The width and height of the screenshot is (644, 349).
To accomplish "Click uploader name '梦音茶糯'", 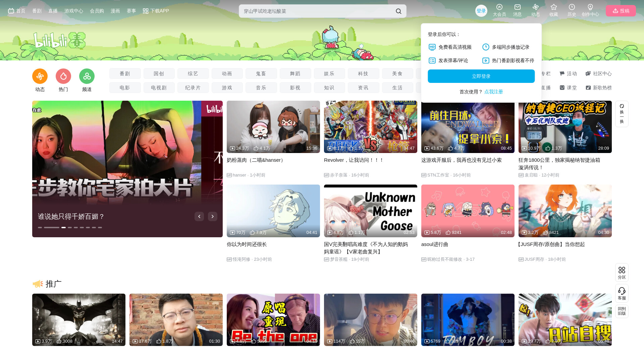I will [x=339, y=259].
